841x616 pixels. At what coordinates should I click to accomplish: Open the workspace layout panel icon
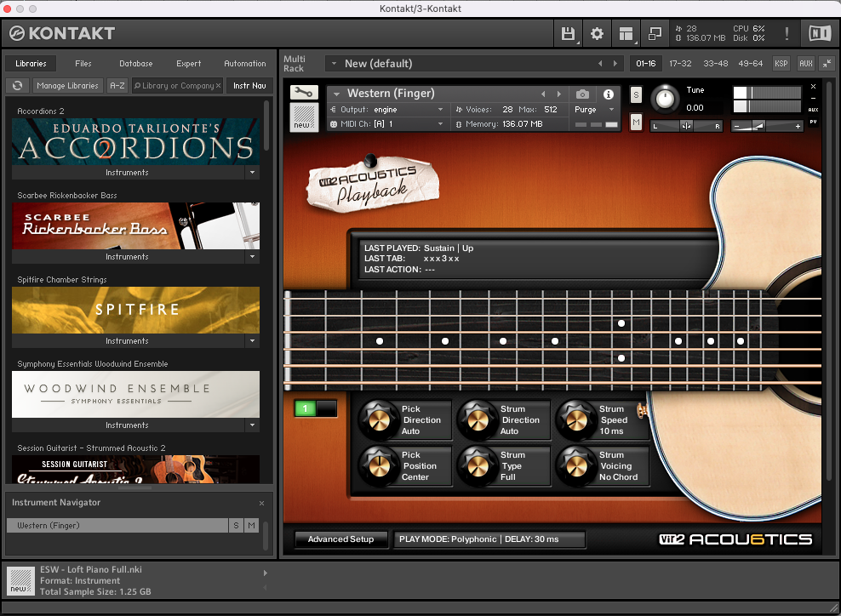tap(626, 34)
